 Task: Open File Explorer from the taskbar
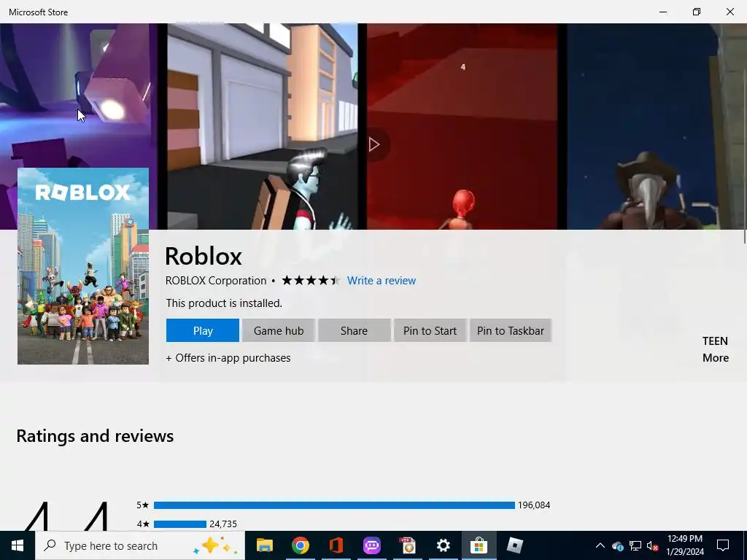coord(264,545)
